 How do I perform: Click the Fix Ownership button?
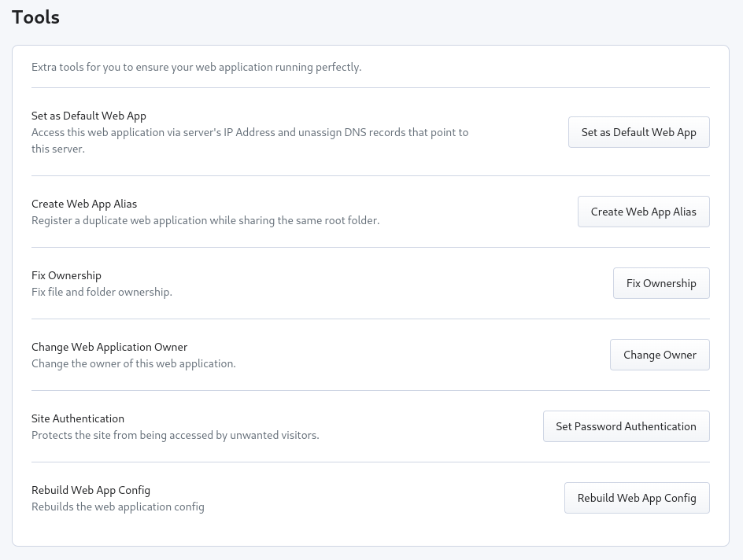pos(660,283)
